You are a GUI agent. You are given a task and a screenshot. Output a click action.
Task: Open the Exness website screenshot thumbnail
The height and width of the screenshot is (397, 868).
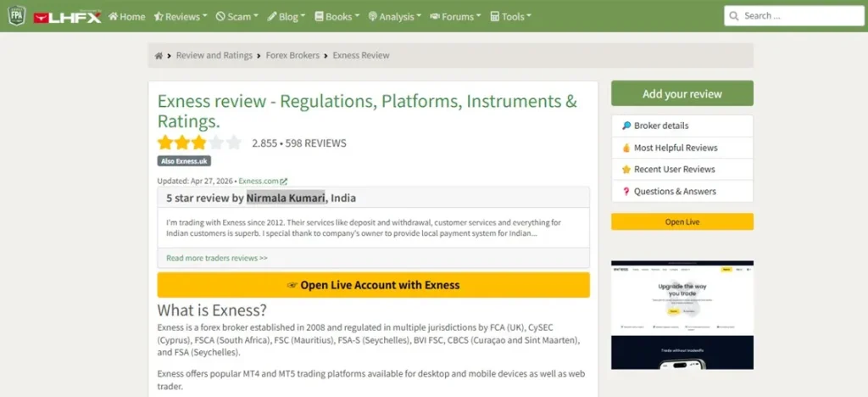(x=682, y=315)
